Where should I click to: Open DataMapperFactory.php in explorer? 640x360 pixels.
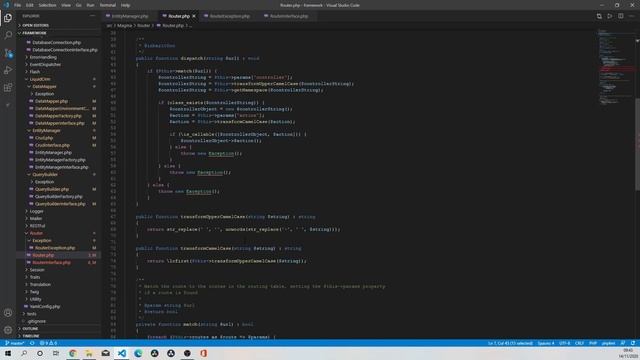58,116
